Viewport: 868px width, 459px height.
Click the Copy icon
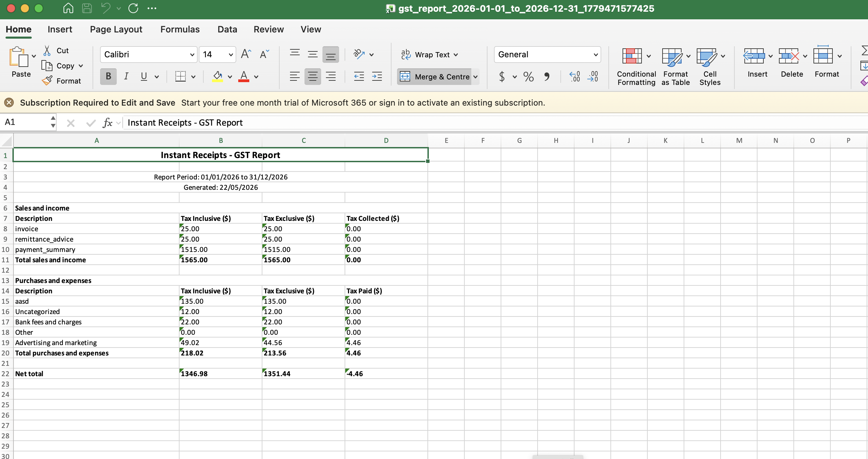(47, 66)
